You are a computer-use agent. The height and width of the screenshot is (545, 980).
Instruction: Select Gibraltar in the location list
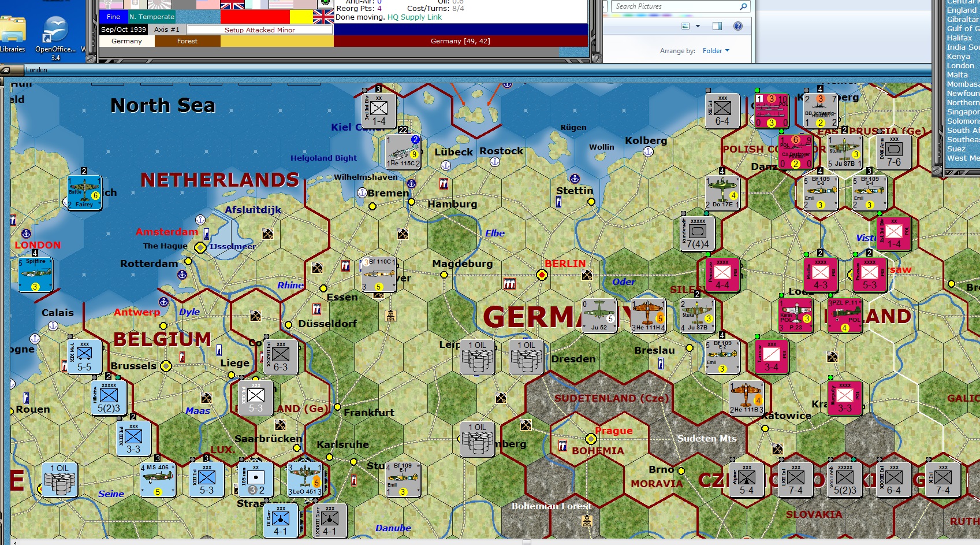point(963,20)
